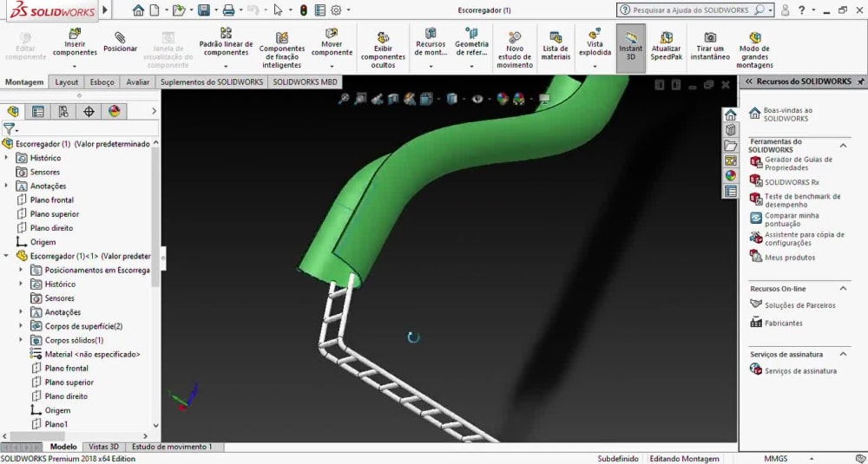Print with the printer icon

[x=228, y=10]
